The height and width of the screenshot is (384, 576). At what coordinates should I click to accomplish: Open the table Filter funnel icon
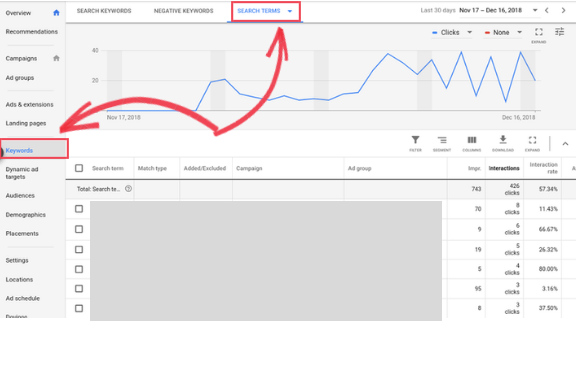pos(415,140)
